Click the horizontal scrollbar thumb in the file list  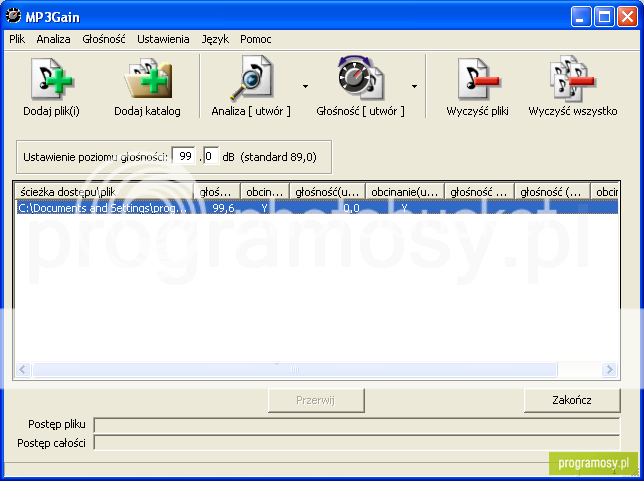click(294, 369)
